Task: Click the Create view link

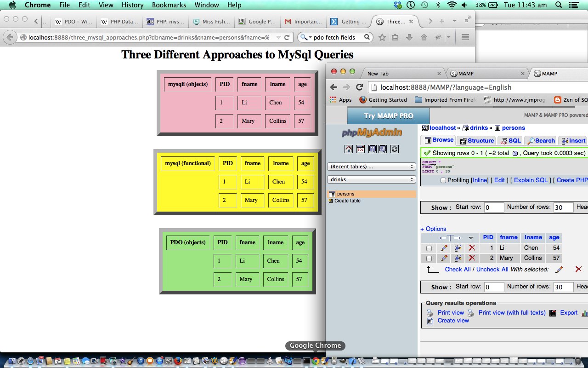Action: [x=453, y=320]
